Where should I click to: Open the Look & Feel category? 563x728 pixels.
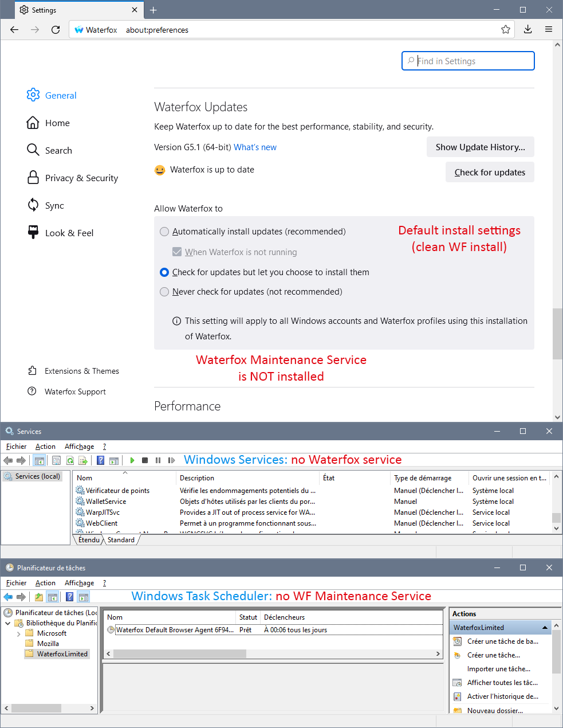[x=60, y=233]
